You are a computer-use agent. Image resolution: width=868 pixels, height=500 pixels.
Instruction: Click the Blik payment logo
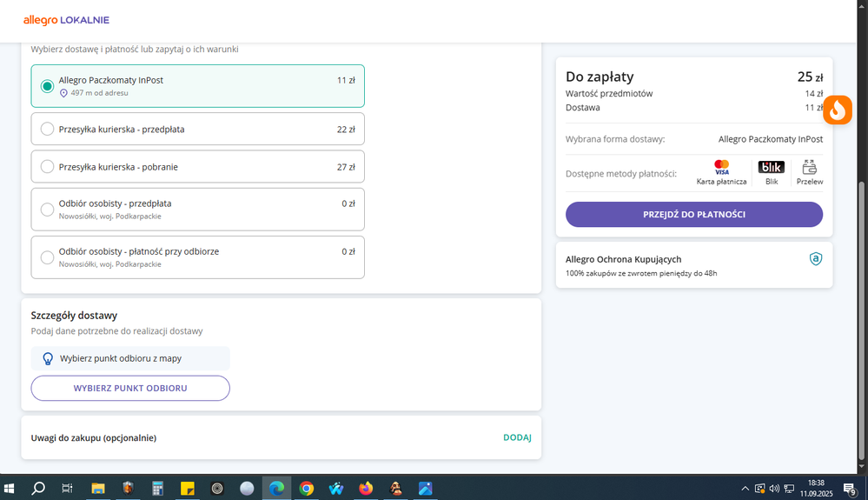(772, 167)
